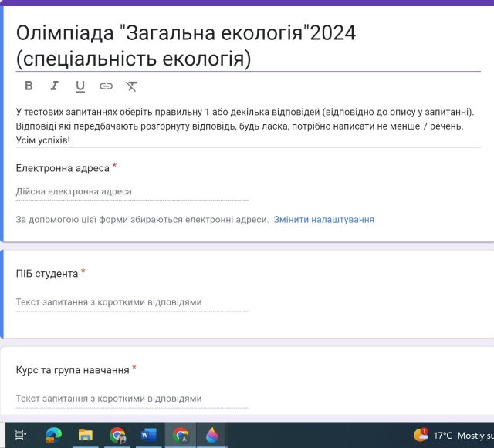Click the "Змінити налаштування" link

pyautogui.click(x=324, y=220)
